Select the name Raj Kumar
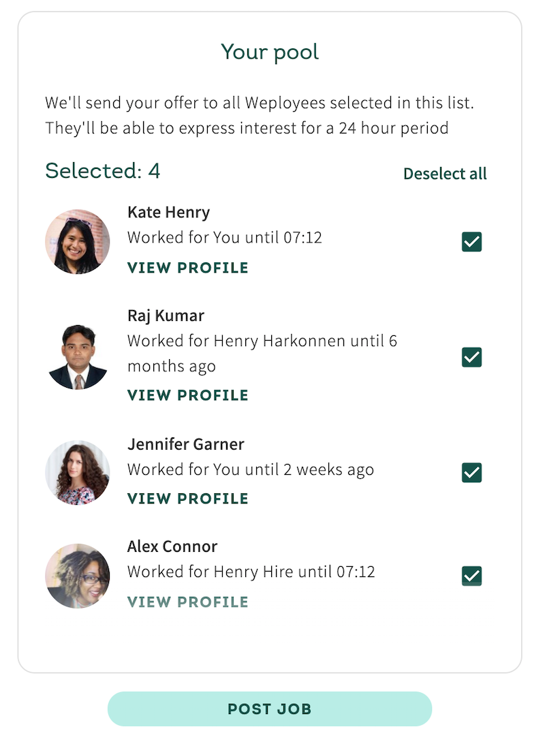560x729 pixels. tap(165, 315)
